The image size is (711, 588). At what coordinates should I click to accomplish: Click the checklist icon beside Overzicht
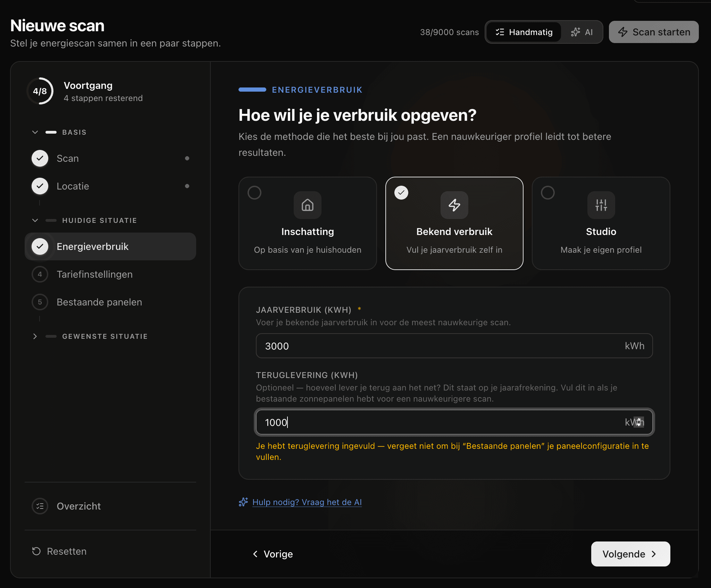(40, 506)
